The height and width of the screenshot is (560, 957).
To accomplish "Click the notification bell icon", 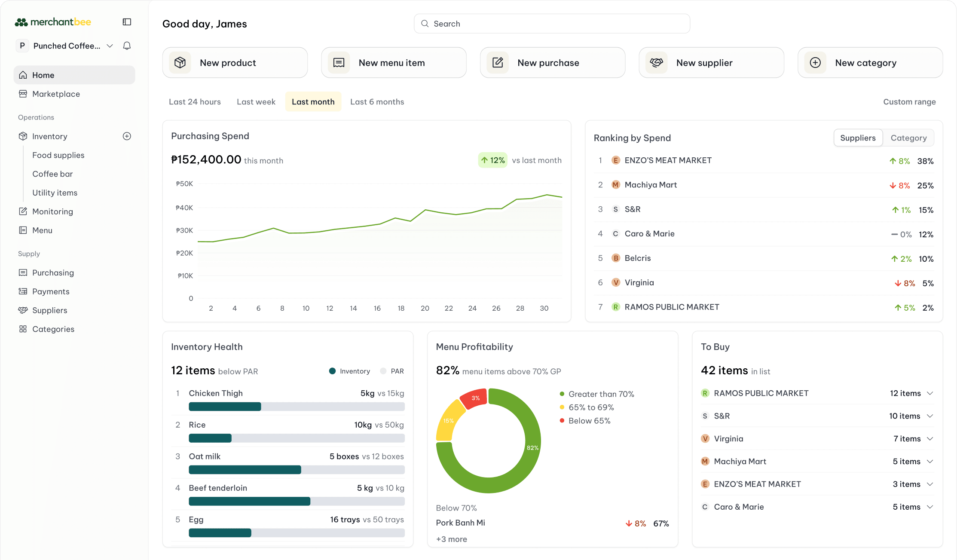I will 127,46.
